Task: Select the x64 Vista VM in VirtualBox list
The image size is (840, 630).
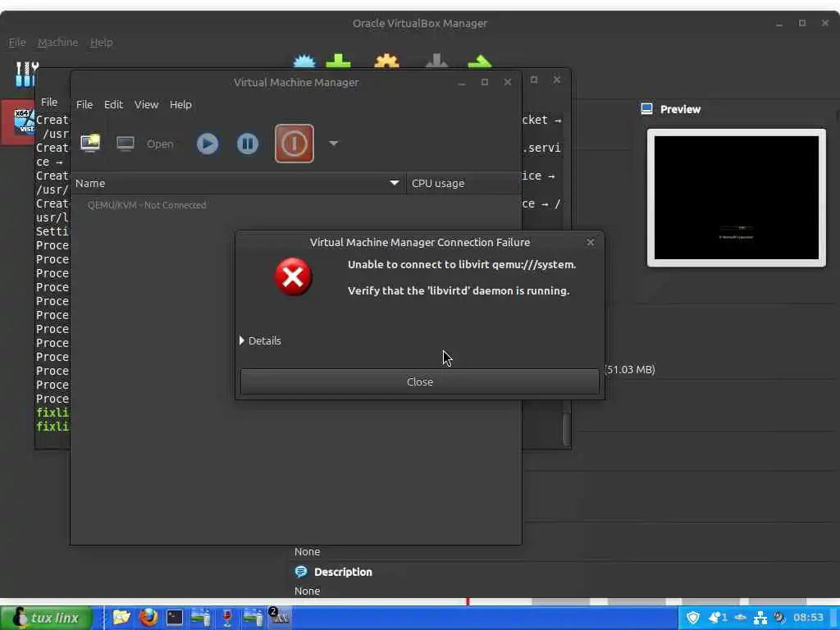Action: pos(18,122)
